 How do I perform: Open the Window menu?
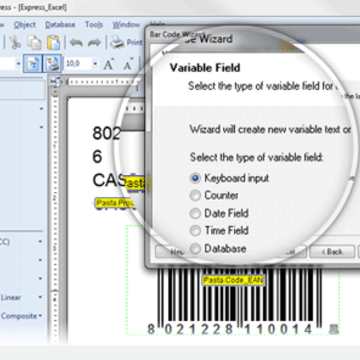[126, 25]
